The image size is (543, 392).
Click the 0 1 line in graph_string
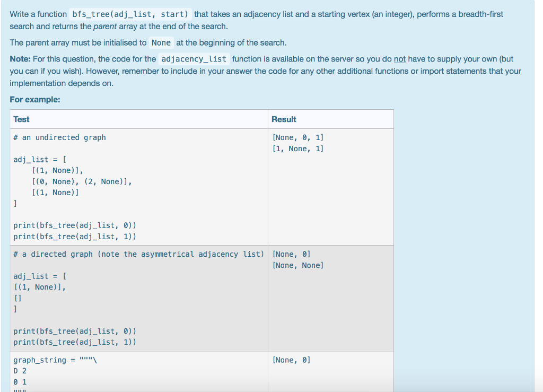pos(17,381)
